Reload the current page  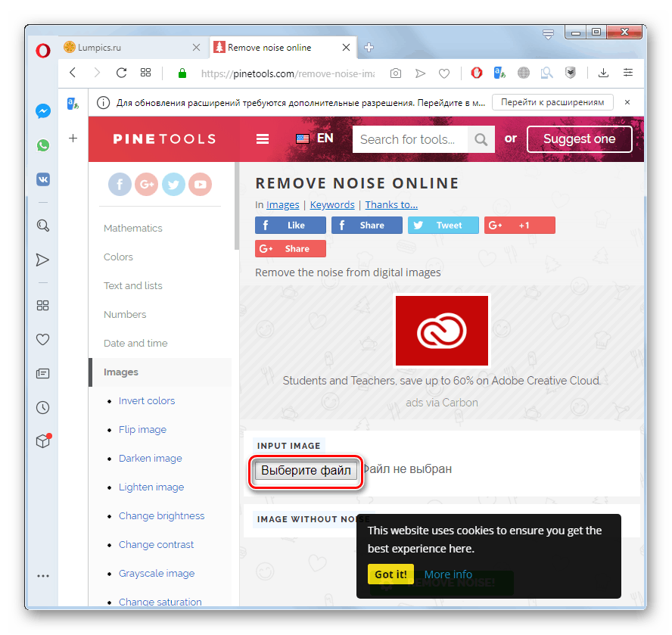click(x=121, y=73)
